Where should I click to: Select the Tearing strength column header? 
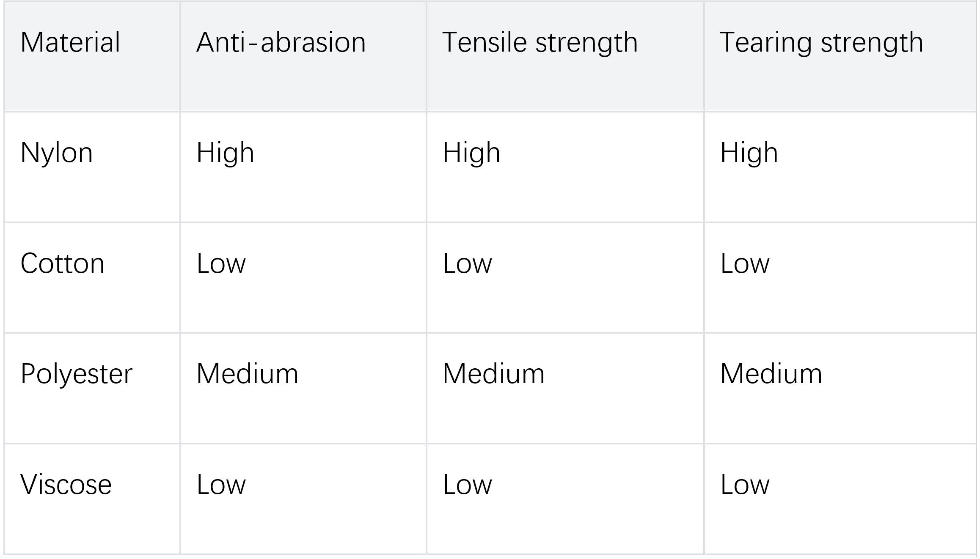pos(821,42)
